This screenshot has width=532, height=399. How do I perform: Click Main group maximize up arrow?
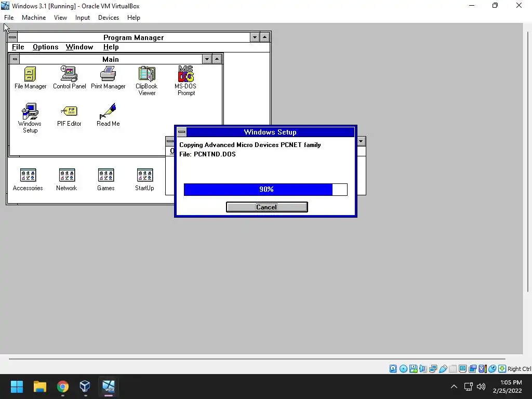click(217, 59)
